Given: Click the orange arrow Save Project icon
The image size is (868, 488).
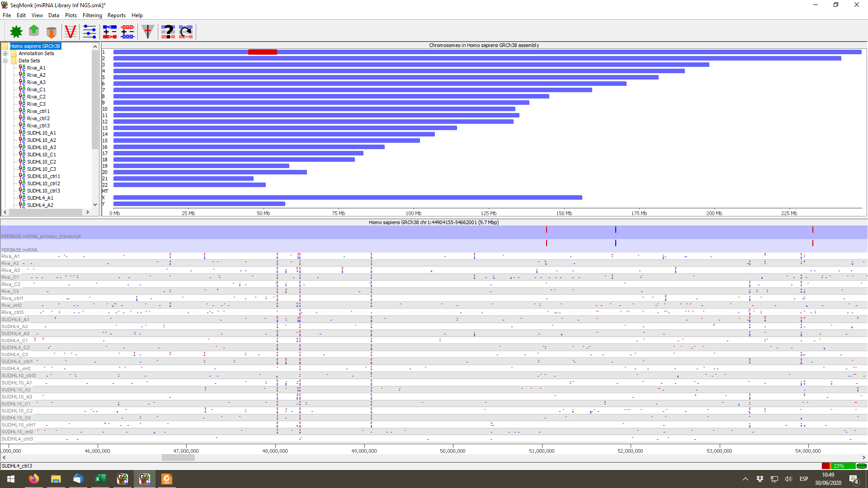Looking at the screenshot, I should point(52,32).
